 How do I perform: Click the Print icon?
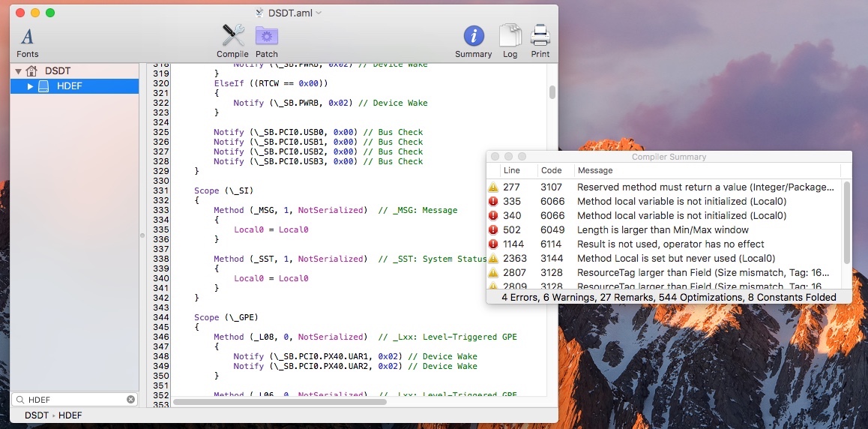pyautogui.click(x=540, y=41)
